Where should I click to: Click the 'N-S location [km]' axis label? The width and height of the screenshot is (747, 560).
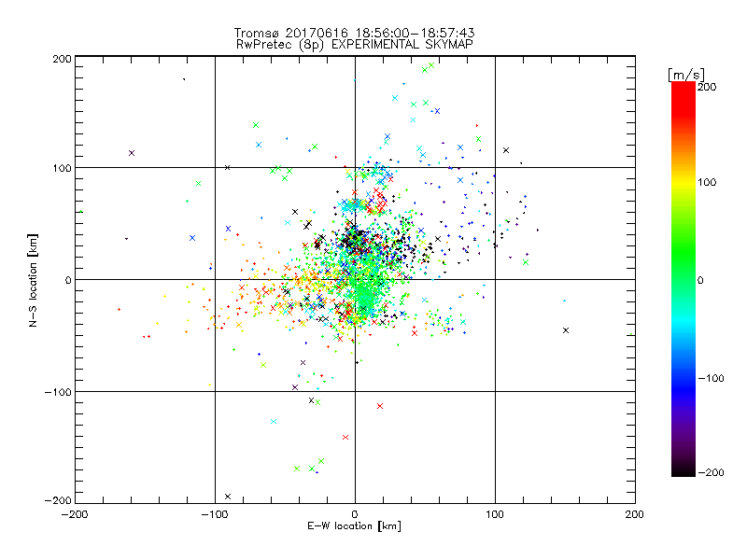point(33,280)
